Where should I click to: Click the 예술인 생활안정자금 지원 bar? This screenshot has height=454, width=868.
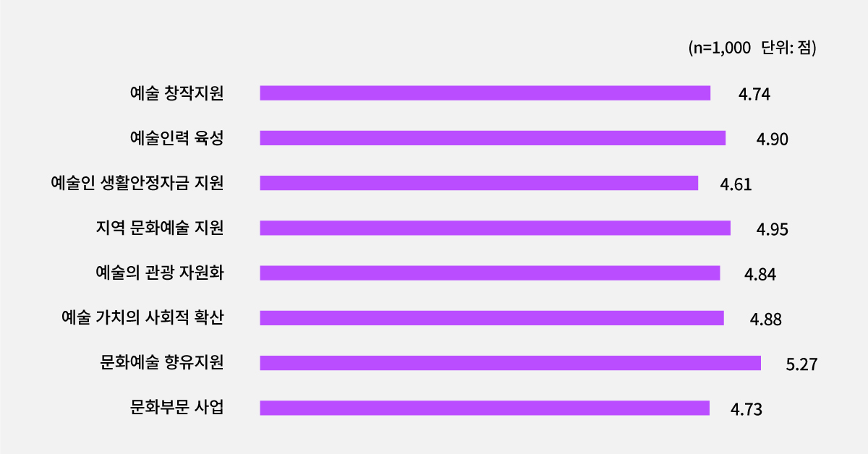[x=479, y=183]
